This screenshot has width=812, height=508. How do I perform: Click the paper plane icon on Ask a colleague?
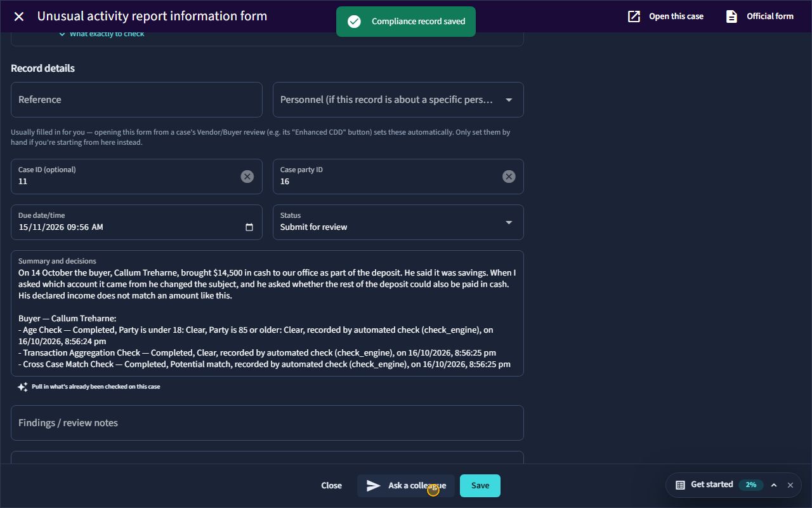(x=374, y=486)
